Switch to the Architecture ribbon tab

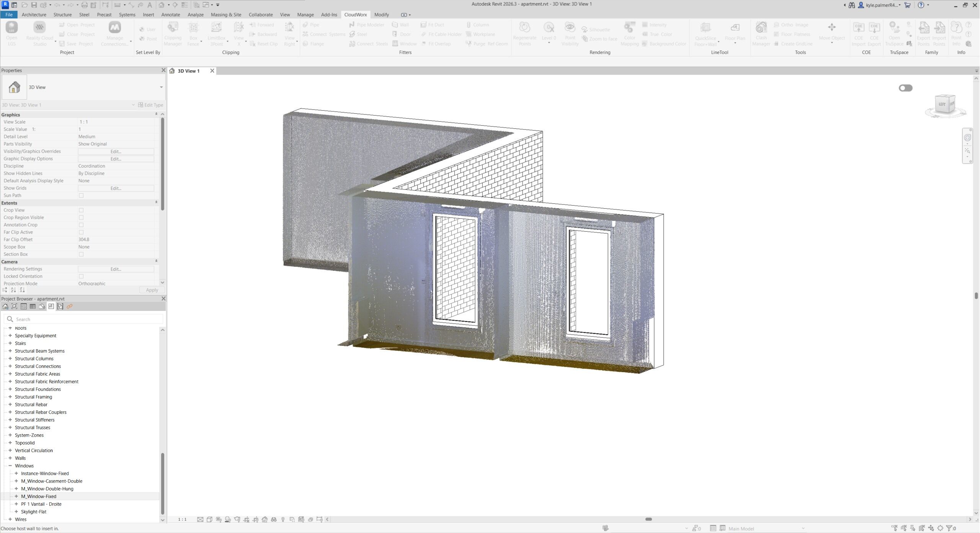click(34, 15)
